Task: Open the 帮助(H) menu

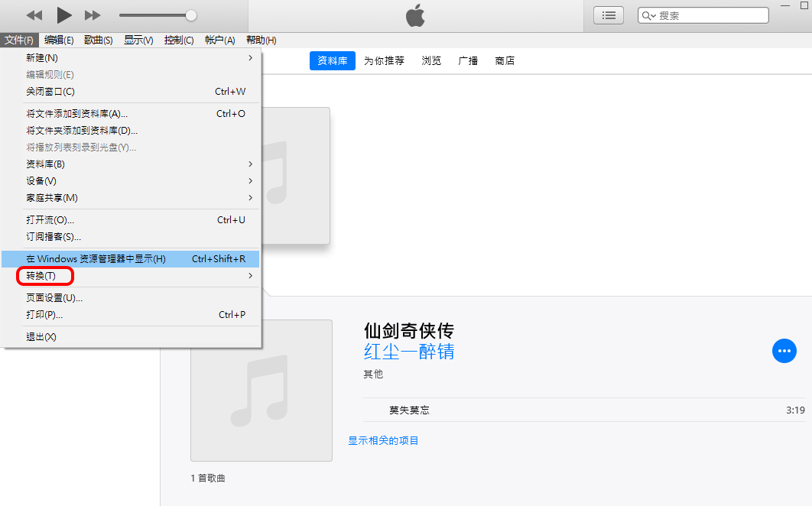Action: click(261, 40)
